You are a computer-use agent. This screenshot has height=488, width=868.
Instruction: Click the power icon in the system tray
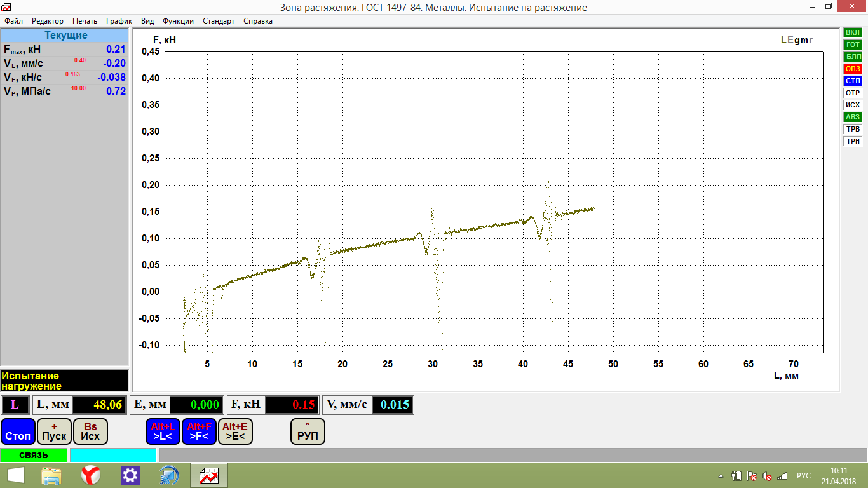point(736,475)
